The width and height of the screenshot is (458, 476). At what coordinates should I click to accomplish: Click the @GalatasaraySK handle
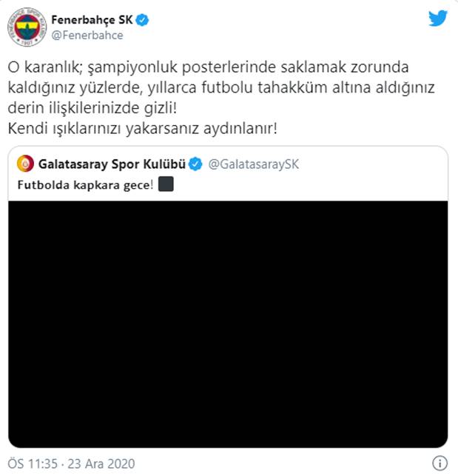point(254,164)
